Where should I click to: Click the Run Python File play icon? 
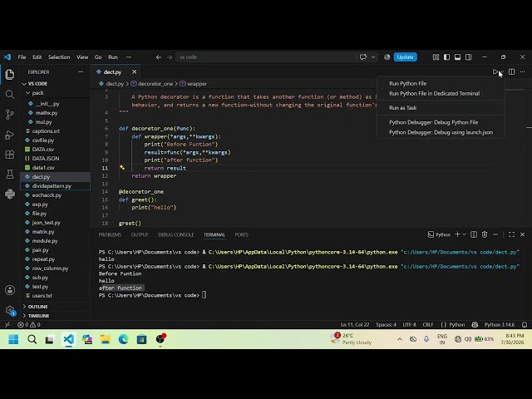[495, 72]
